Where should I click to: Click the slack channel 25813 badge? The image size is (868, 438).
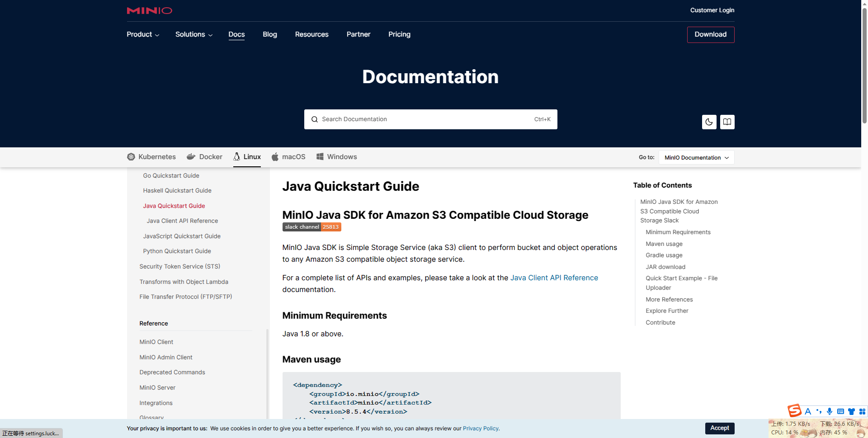(311, 227)
